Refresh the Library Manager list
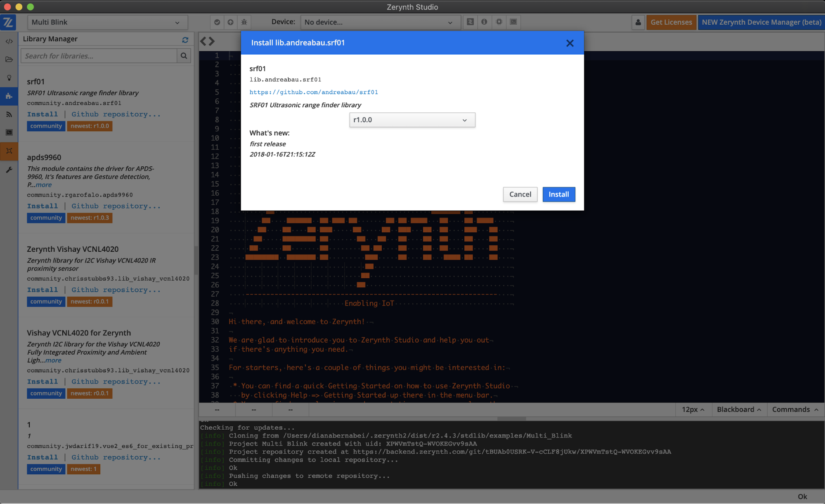Screen dimensions: 825x504 coord(185,40)
